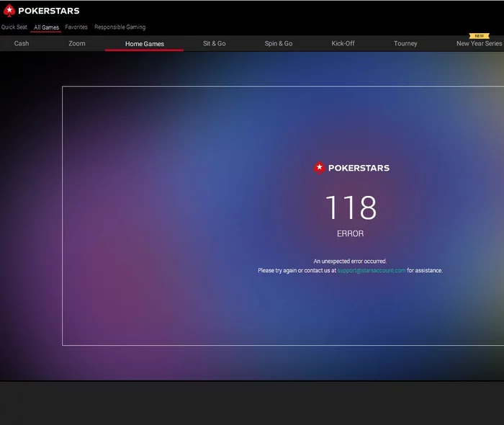Select the All Games tab
The width and height of the screenshot is (504, 425).
click(46, 27)
